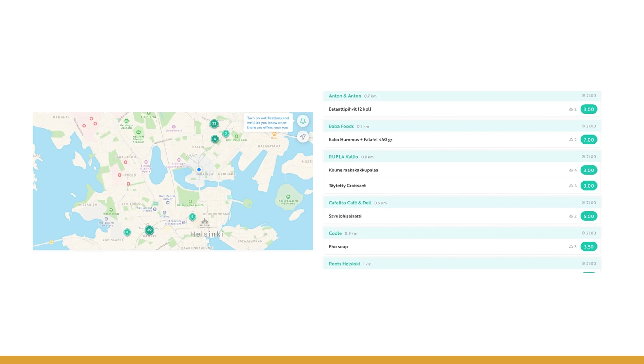
Task: Click the notification bell icon
Action: coord(303,121)
